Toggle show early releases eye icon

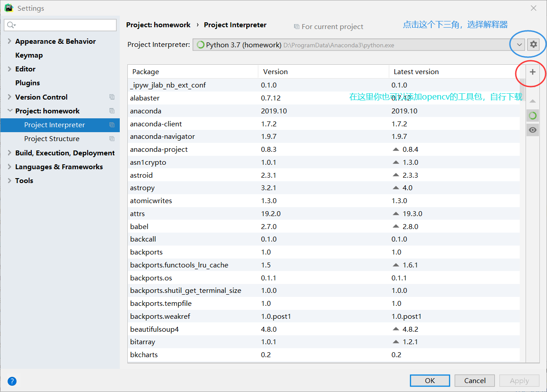532,130
